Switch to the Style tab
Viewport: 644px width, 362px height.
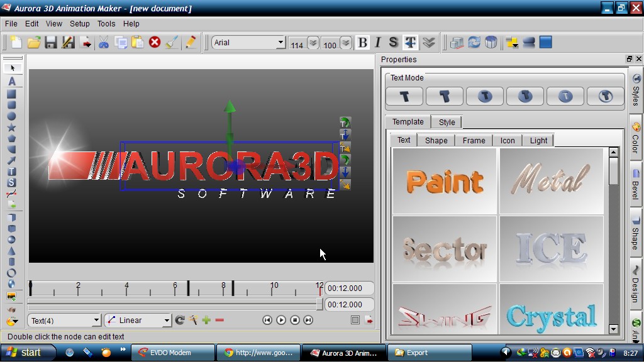coord(447,123)
